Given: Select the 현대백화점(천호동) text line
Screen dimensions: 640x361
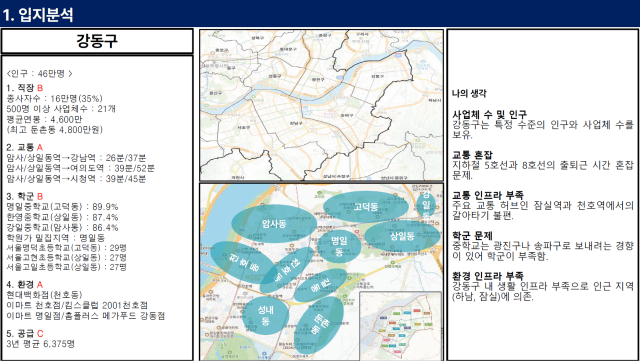Looking at the screenshot, I should click(x=44, y=295).
